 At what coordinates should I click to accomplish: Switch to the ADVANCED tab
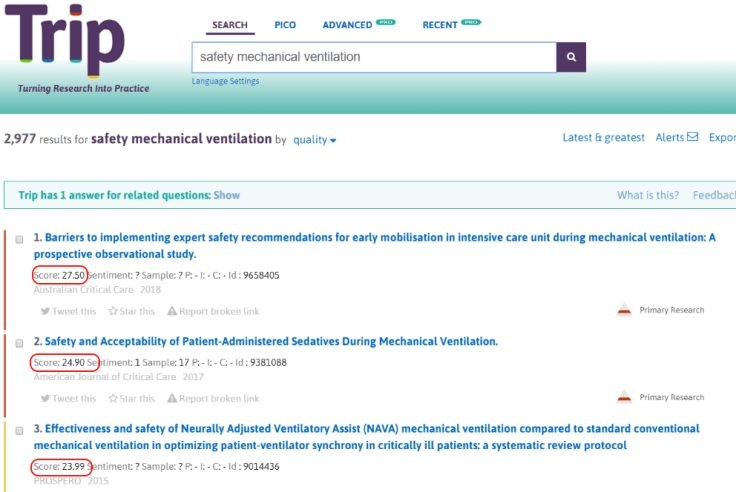[x=346, y=25]
